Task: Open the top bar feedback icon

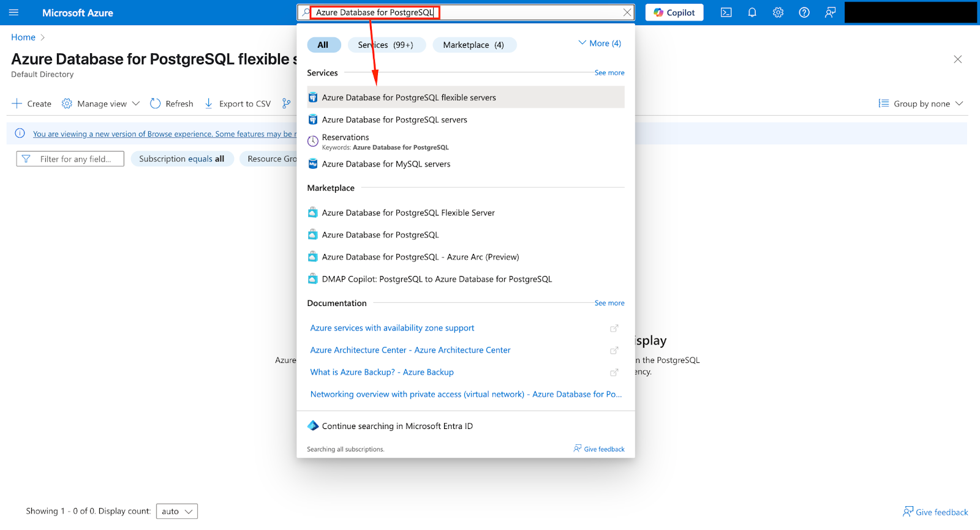Action: pos(830,12)
